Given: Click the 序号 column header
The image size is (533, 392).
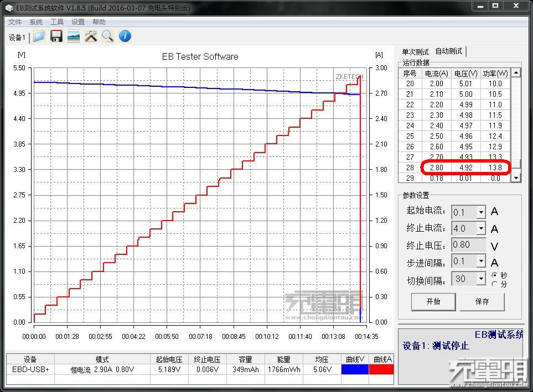Looking at the screenshot, I should (x=410, y=74).
